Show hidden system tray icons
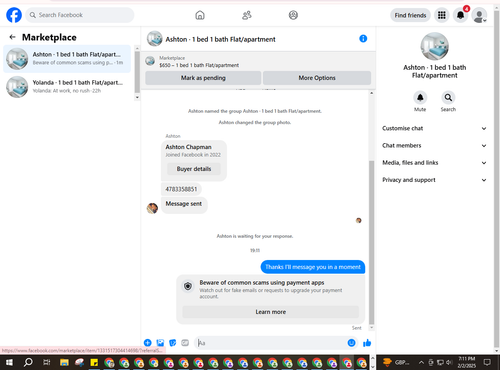Image resolution: width=500 pixels, height=370 pixels. click(421, 362)
